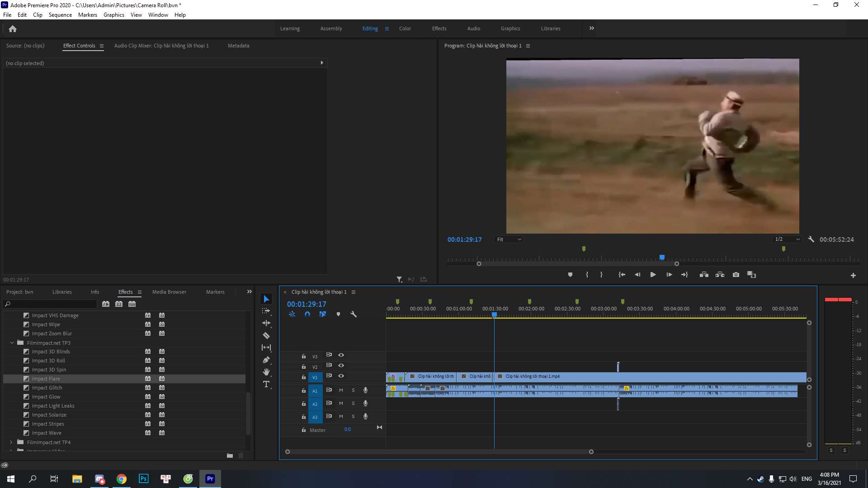Select the Ripple Edit tool
Screen dimensions: 868x488
point(266,323)
